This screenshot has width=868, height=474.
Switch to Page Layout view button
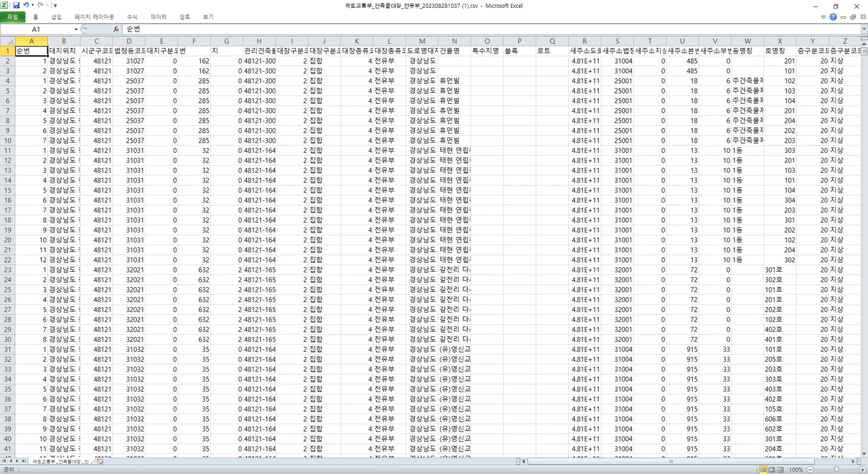[771, 470]
